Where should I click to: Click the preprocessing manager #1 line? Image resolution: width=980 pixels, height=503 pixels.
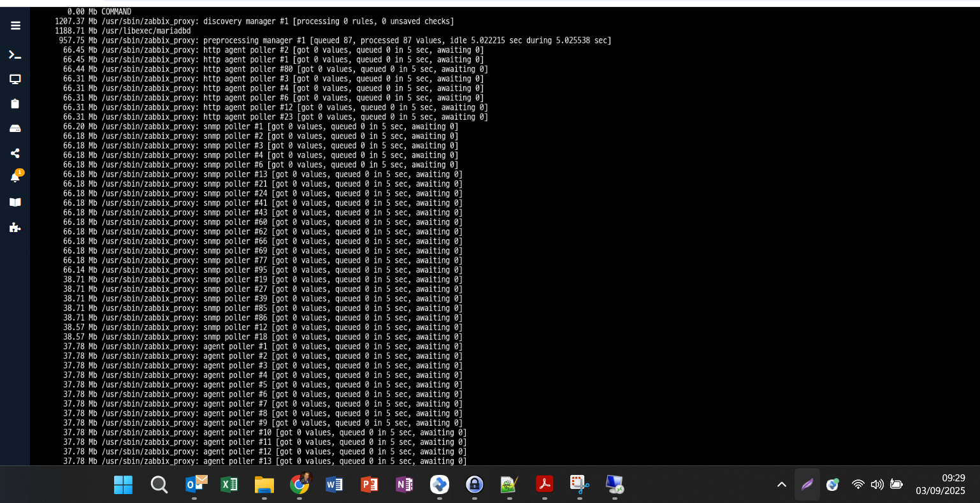[335, 40]
